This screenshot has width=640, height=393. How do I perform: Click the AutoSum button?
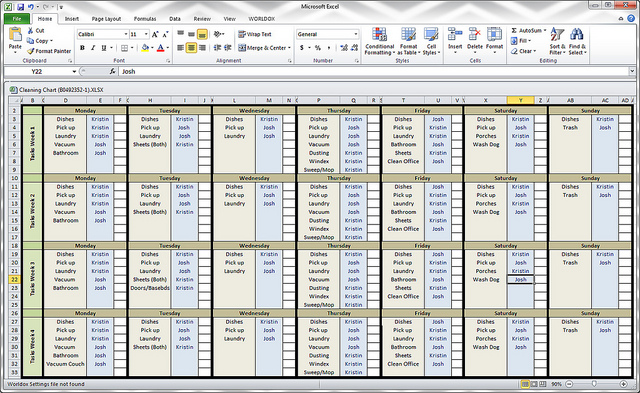click(x=528, y=31)
